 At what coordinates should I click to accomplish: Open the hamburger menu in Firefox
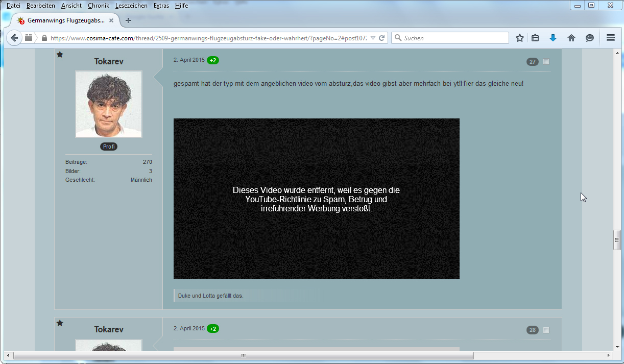[x=610, y=38]
